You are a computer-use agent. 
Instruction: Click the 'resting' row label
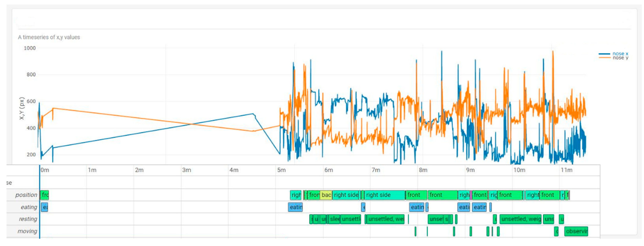pos(28,219)
